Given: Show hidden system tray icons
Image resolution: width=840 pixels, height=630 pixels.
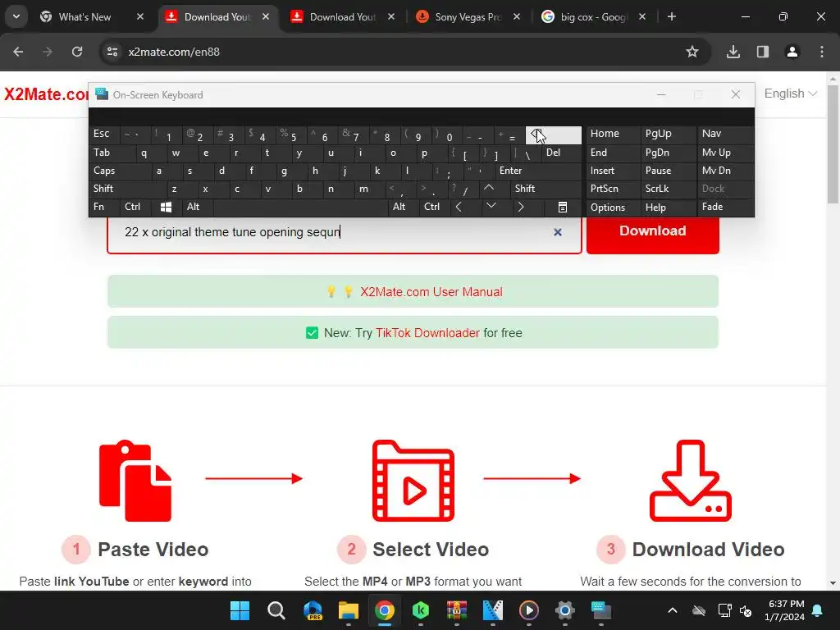Looking at the screenshot, I should point(673,610).
